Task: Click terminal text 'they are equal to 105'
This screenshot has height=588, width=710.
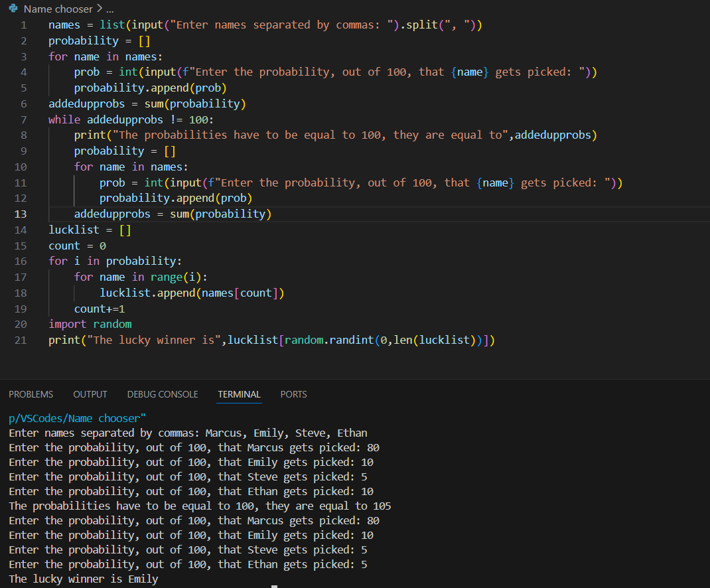Action: click(x=328, y=506)
